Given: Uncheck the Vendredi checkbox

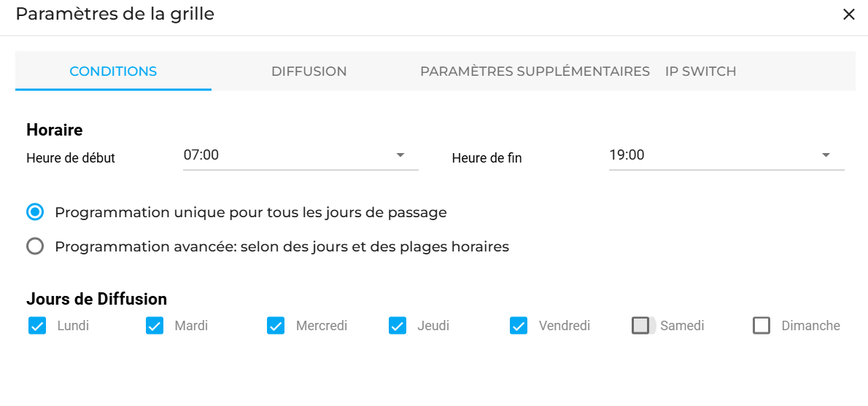Looking at the screenshot, I should click(519, 326).
